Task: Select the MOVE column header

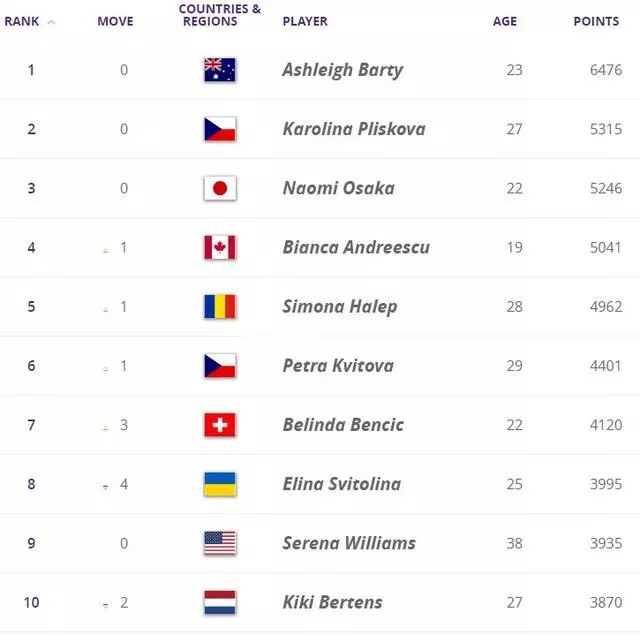Action: point(115,21)
